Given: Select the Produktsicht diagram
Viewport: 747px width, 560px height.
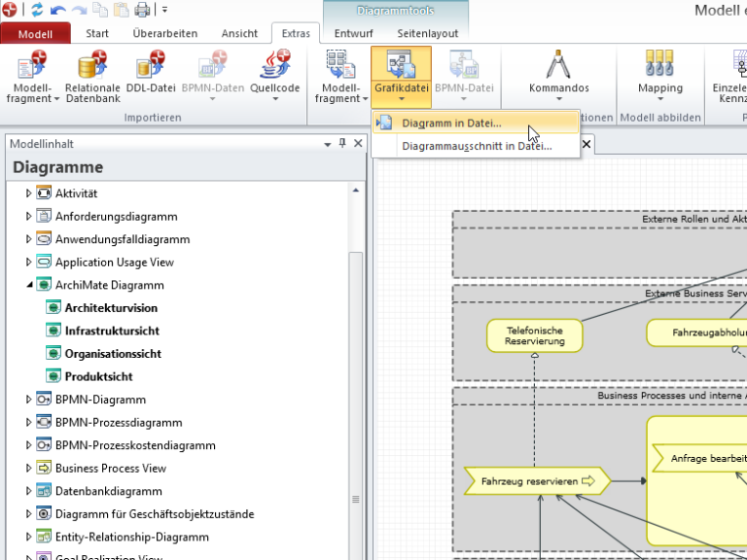Looking at the screenshot, I should (x=98, y=376).
